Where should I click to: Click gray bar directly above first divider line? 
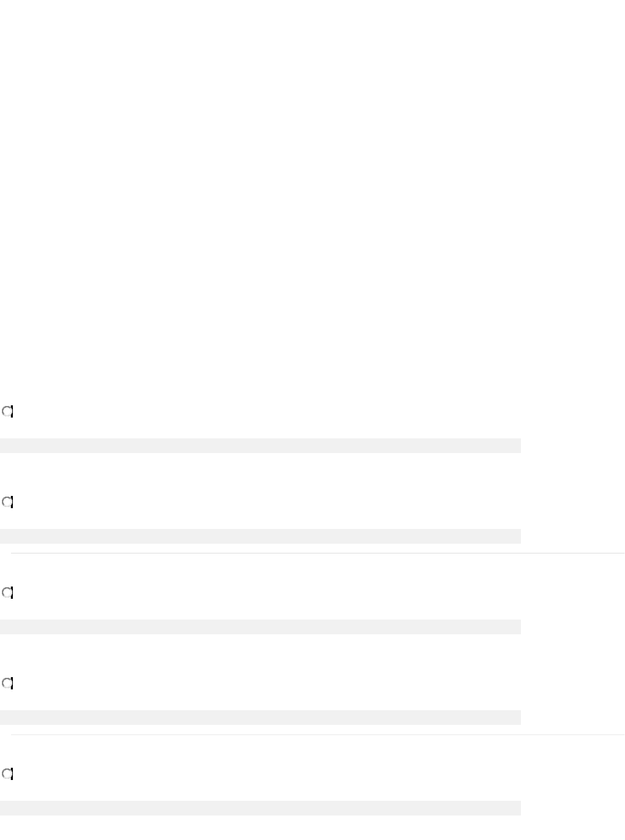point(260,536)
